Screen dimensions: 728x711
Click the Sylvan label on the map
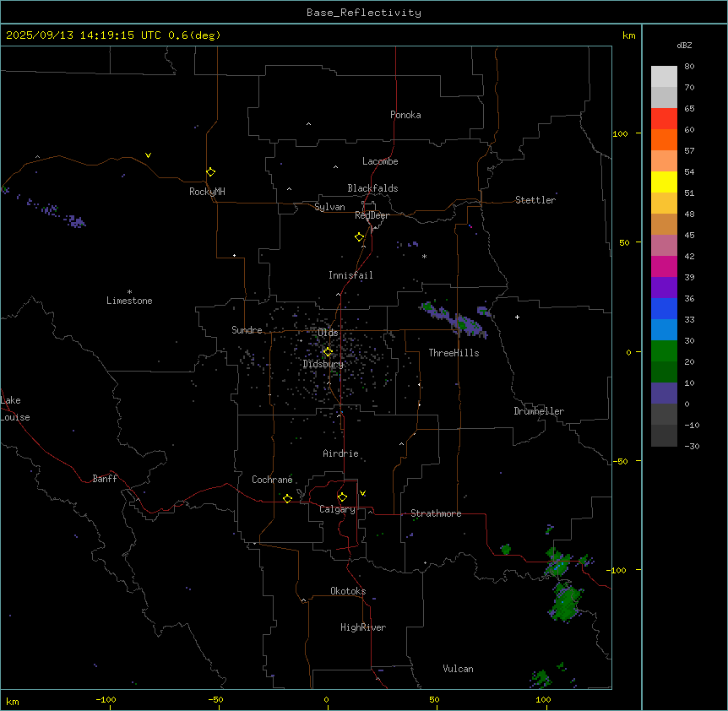click(x=329, y=207)
